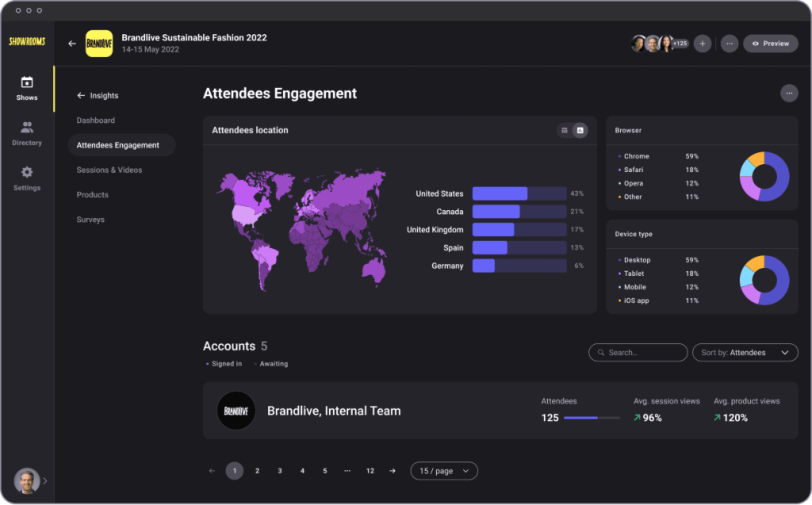Click the Spain progress bar
Image resolution: width=812 pixels, height=505 pixels.
[x=519, y=247]
